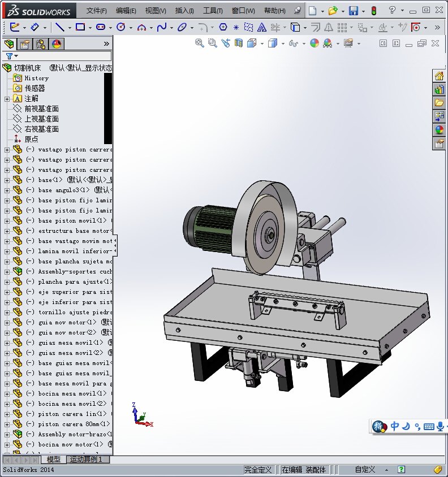The image size is (448, 477).
Task: Open the File Explorer task pane tab
Action: pos(439,103)
